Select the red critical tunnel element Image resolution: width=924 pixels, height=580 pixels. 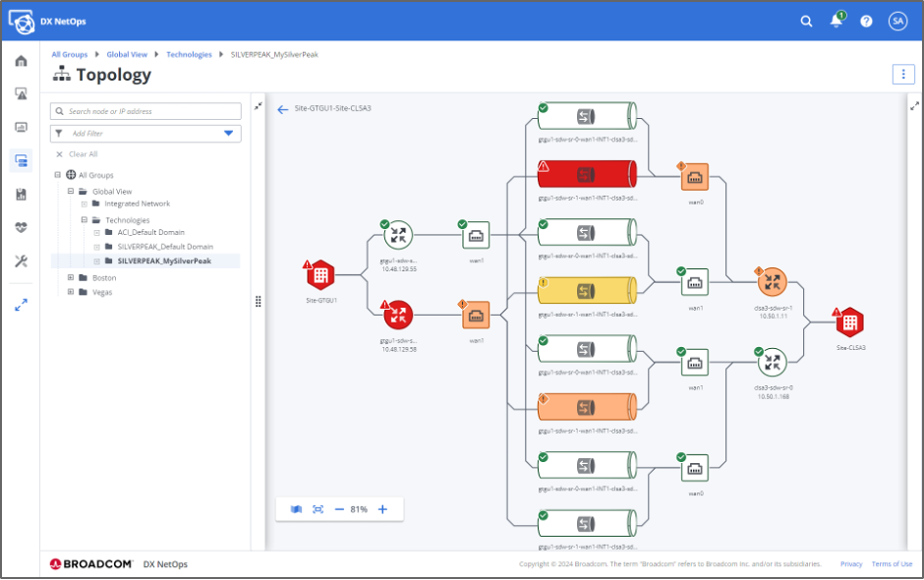coord(587,176)
